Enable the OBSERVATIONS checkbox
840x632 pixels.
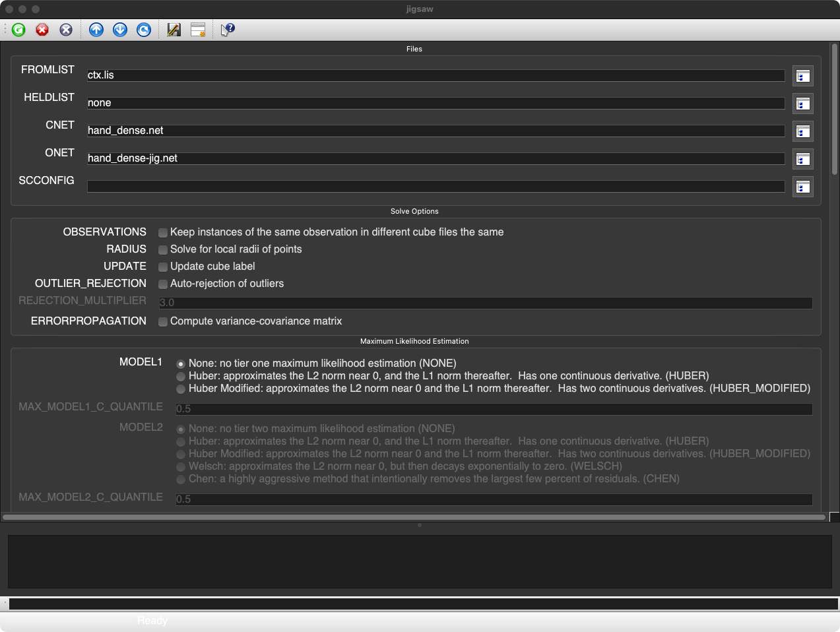click(163, 232)
